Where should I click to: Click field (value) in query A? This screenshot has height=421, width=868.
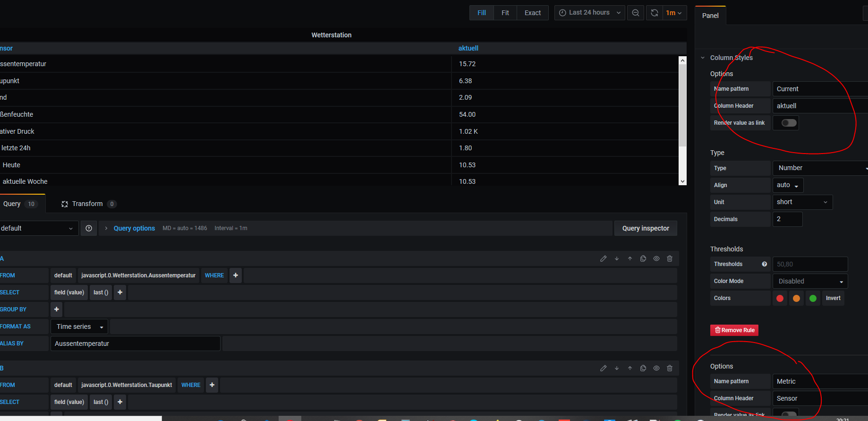69,292
